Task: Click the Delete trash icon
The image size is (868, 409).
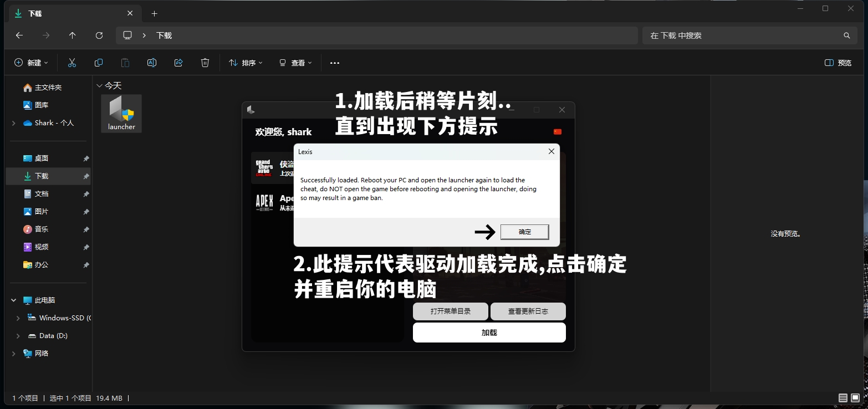Action: coord(205,63)
